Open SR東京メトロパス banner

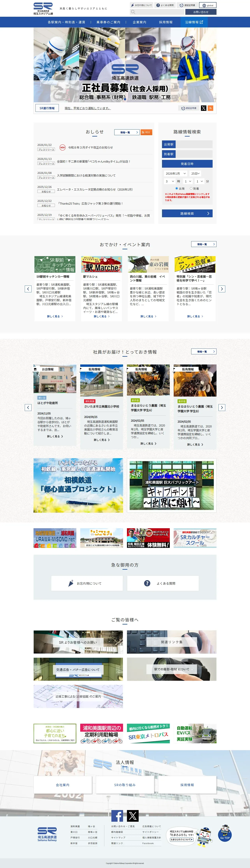(x=148, y=734)
